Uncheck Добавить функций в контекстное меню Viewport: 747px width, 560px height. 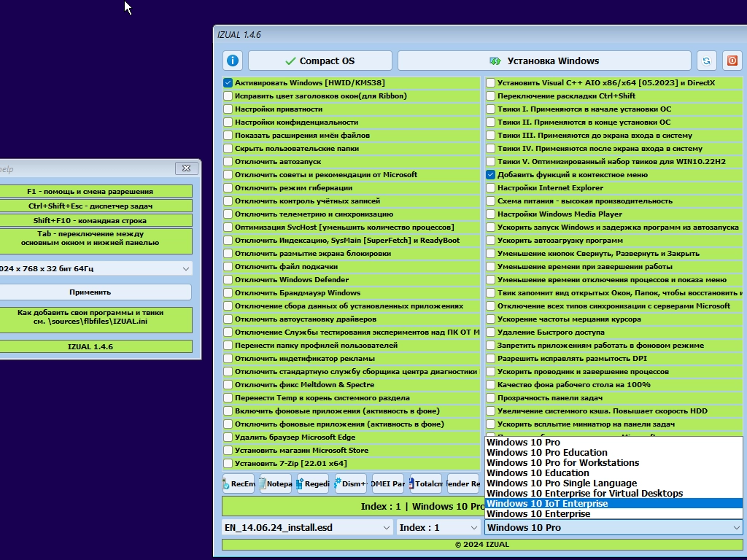click(490, 174)
